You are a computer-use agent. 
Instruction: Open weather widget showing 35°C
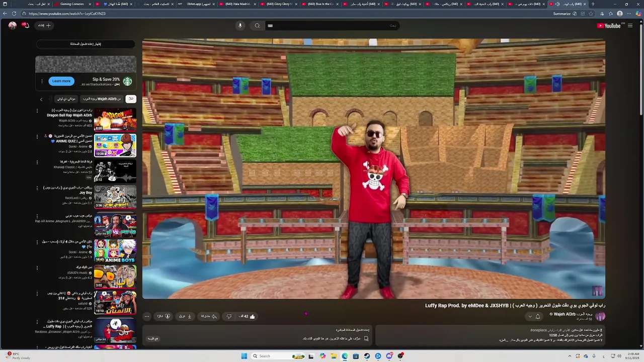click(18, 356)
